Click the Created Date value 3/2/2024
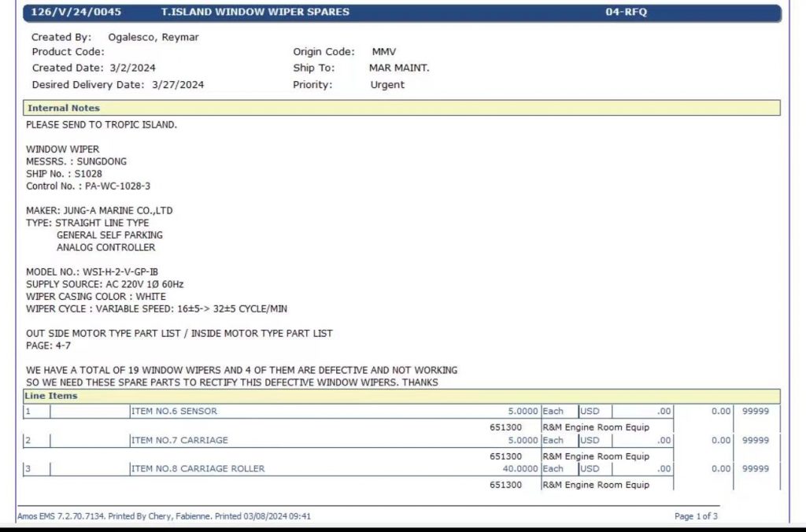Screen dimensions: 806x532 coord(130,68)
